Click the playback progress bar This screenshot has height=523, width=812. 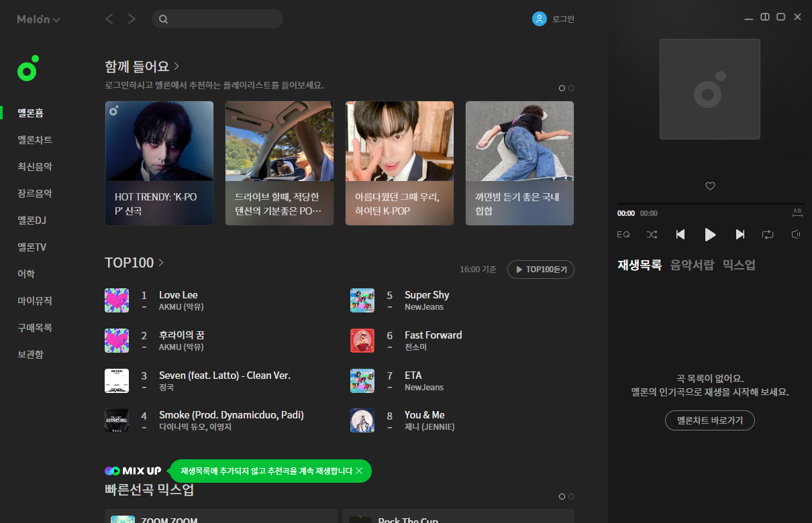coord(710,204)
